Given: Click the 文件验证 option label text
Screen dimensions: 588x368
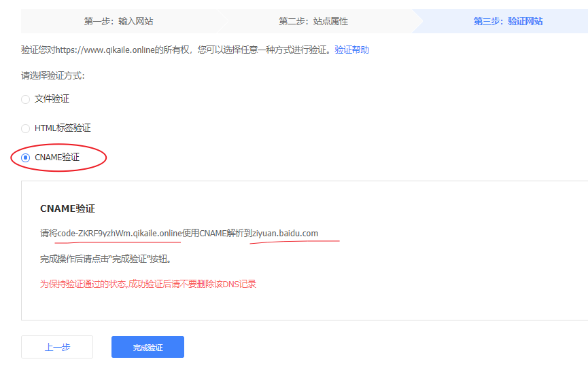Looking at the screenshot, I should tap(52, 99).
